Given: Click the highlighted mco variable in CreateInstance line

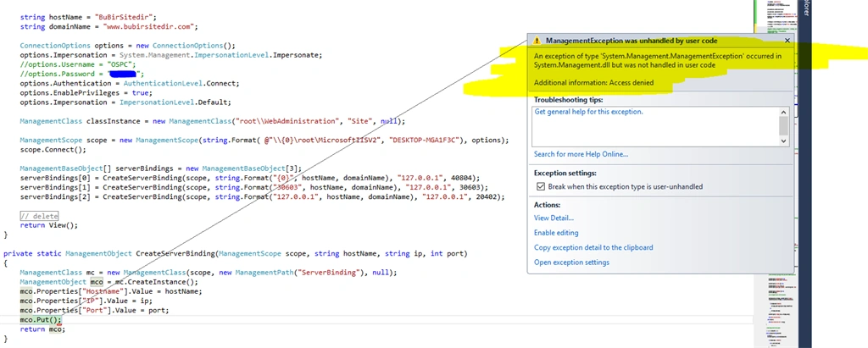Looking at the screenshot, I should [x=97, y=282].
